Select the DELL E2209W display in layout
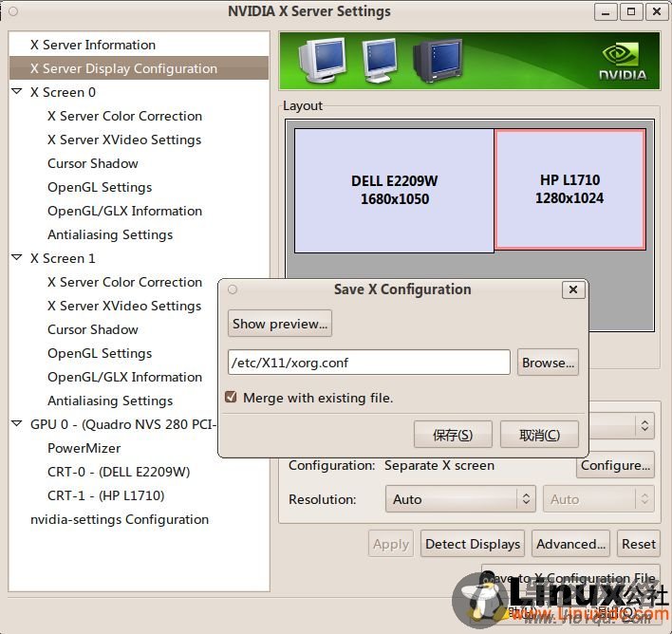 394,191
